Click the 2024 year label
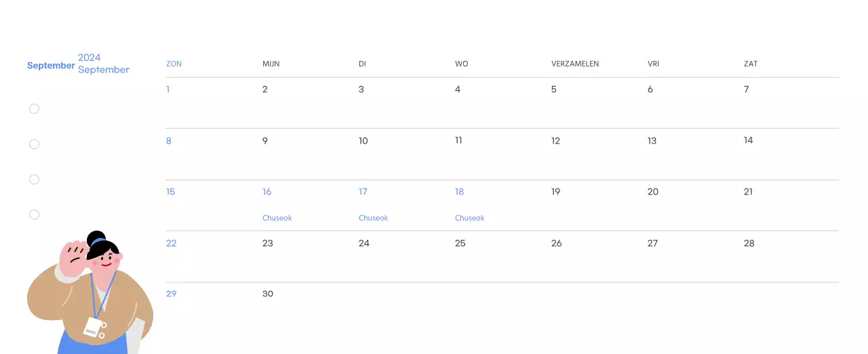The image size is (868, 354). click(90, 58)
